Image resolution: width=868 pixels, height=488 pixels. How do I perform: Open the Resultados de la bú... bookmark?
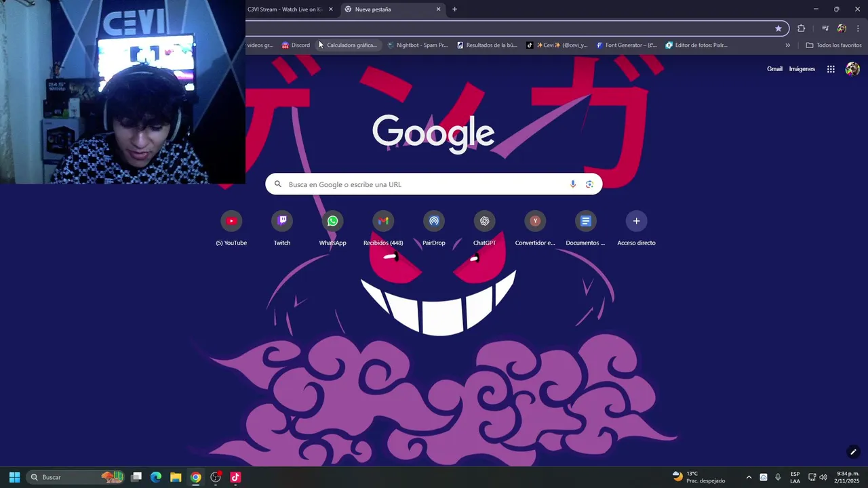click(487, 45)
